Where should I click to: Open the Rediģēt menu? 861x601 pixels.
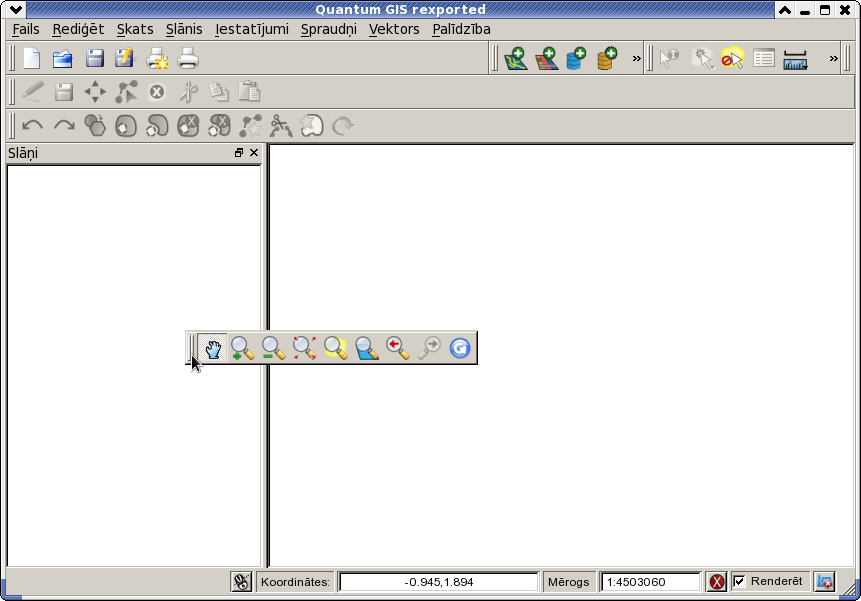coord(78,29)
